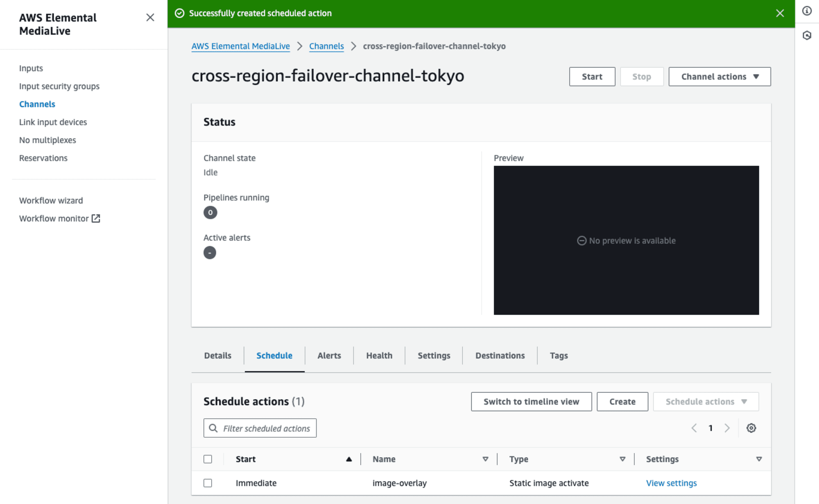Screen dimensions: 819x504
Task: Click the Create schedule action button
Action: (622, 401)
